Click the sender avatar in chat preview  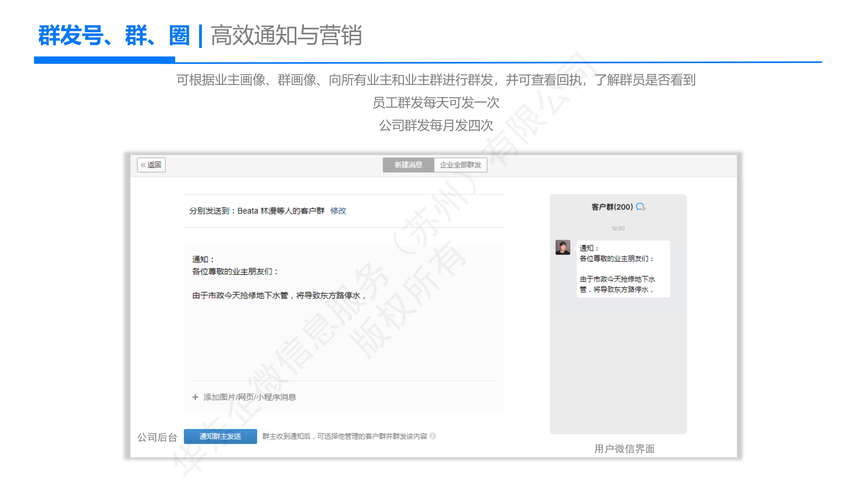point(563,247)
